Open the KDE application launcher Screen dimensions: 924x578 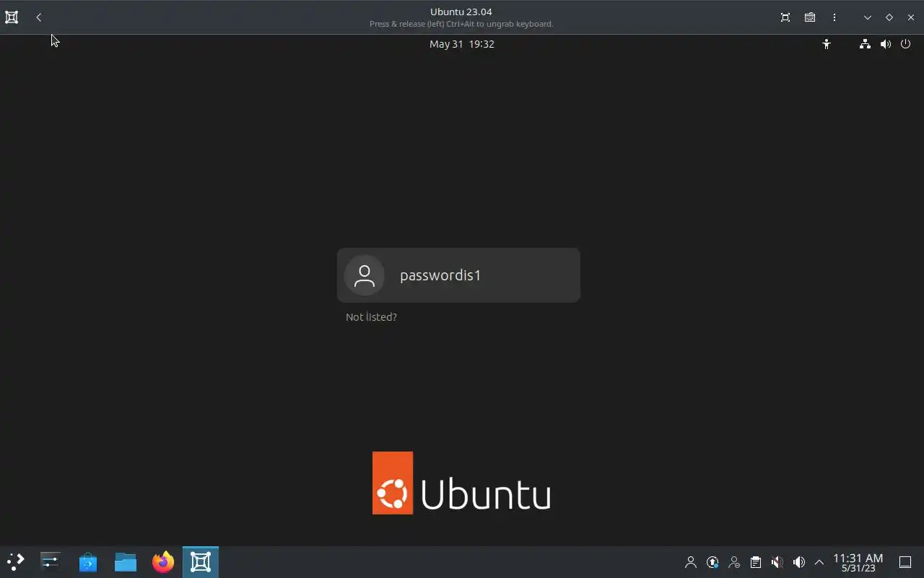tap(15, 561)
